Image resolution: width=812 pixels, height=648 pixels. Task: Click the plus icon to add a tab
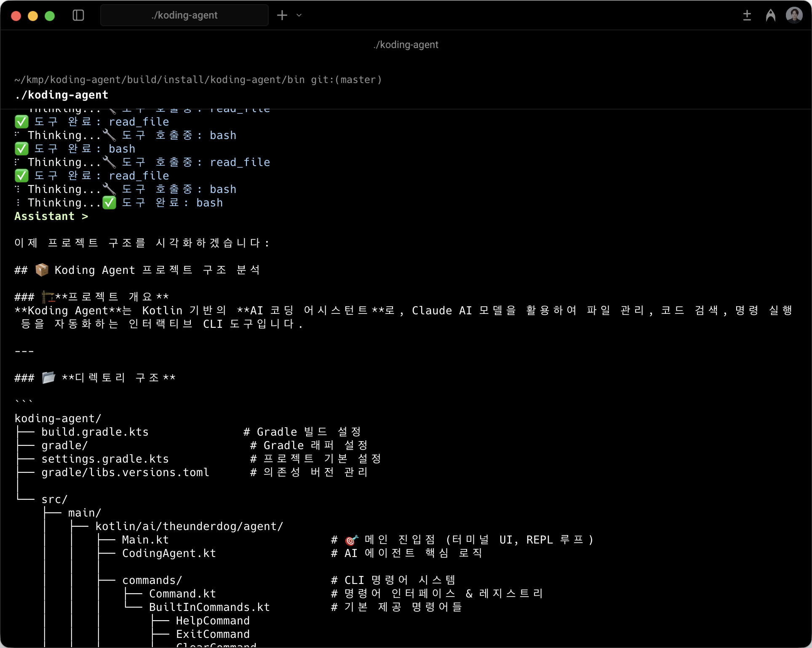[x=282, y=16]
